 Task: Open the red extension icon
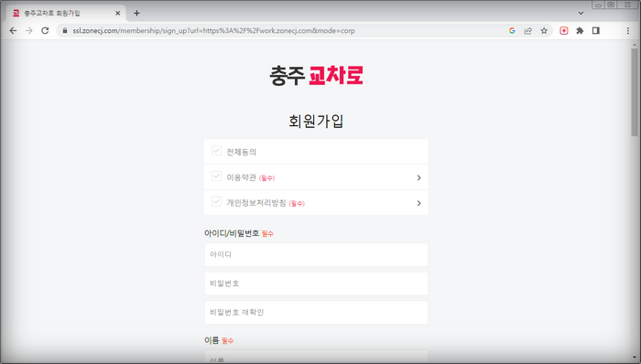(x=564, y=30)
